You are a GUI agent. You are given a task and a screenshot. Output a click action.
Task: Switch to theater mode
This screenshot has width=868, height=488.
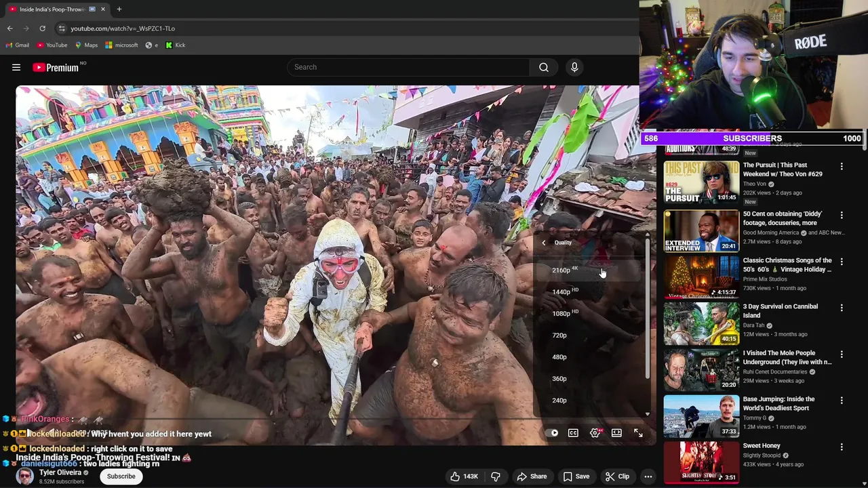(616, 433)
